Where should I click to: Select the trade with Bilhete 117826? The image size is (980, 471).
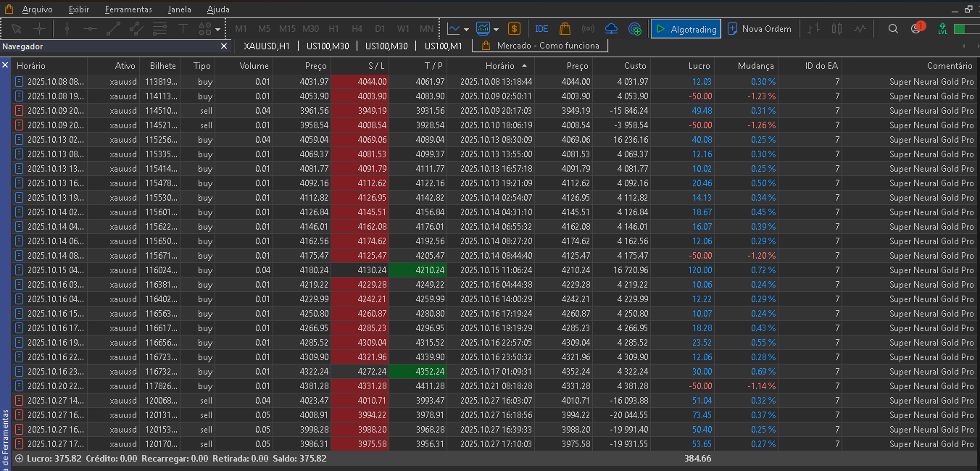tap(495, 385)
